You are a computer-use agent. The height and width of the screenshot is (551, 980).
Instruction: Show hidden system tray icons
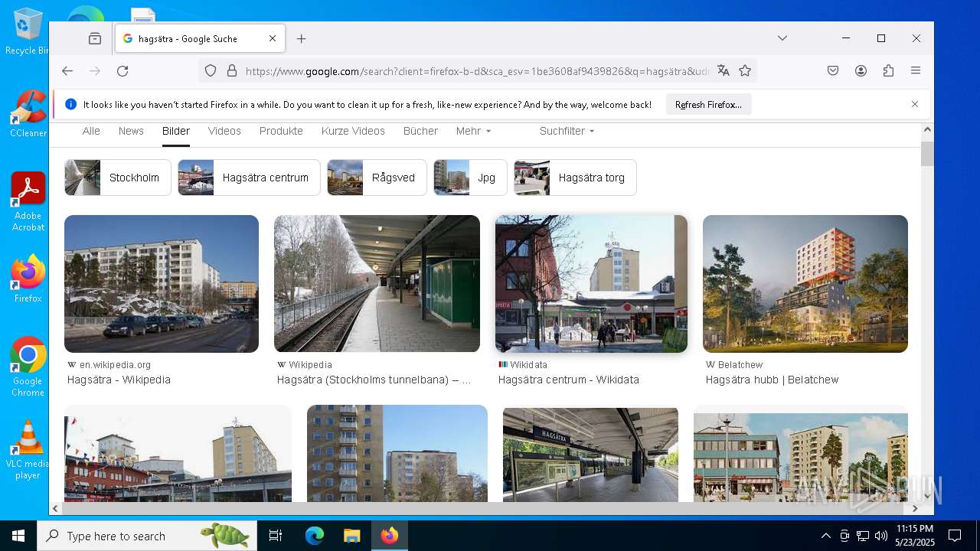(x=825, y=536)
